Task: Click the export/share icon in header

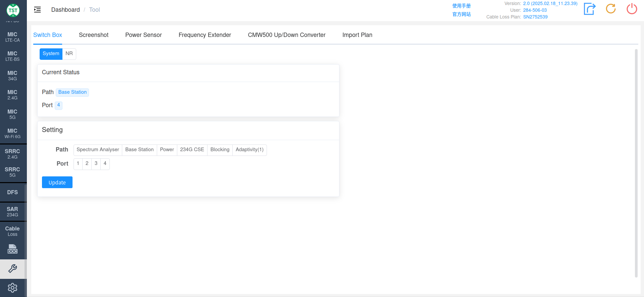Action: [x=590, y=9]
